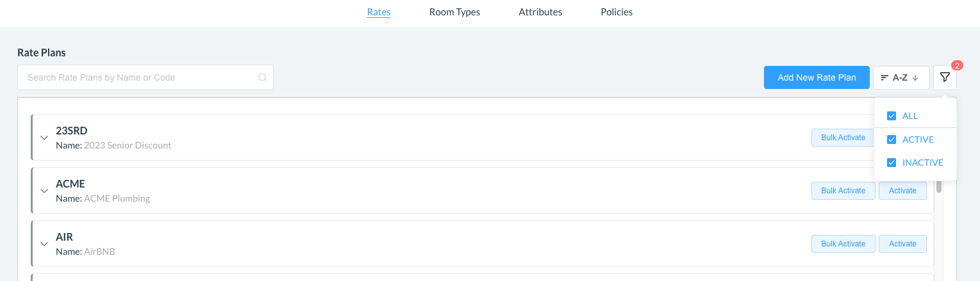
Task: Click the filter funnel icon
Action: pyautogui.click(x=945, y=77)
